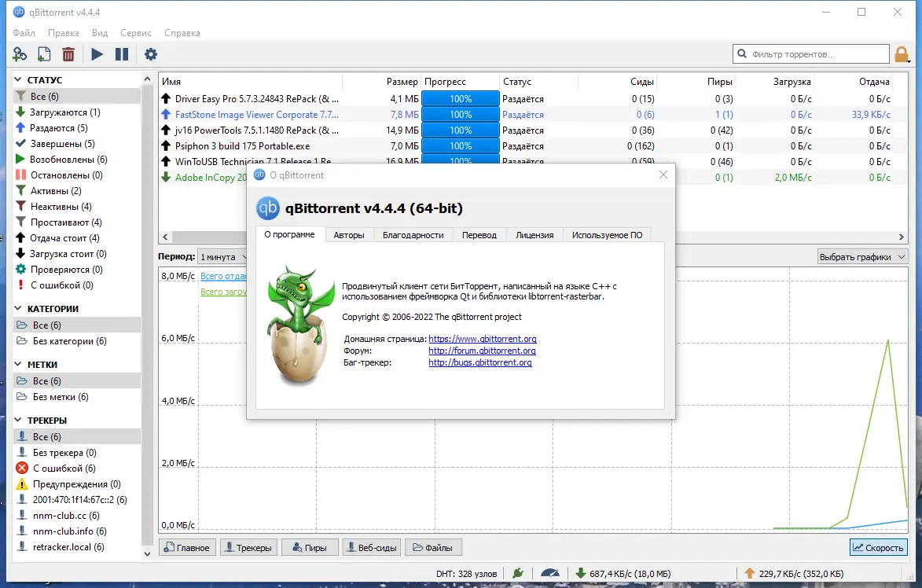Close the О qBittorrent dialog
Screen dimensions: 922x588
663,175
